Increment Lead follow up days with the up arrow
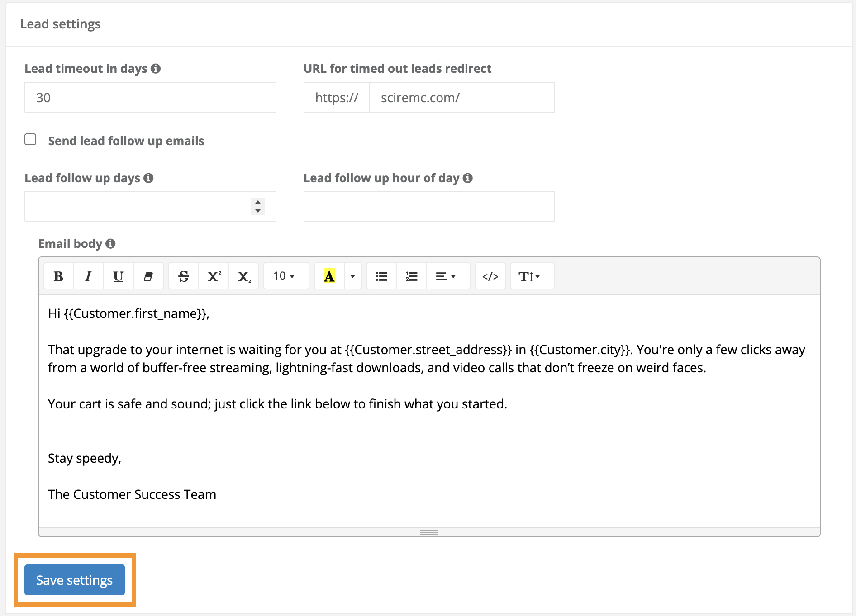This screenshot has height=616, width=856. tap(257, 203)
